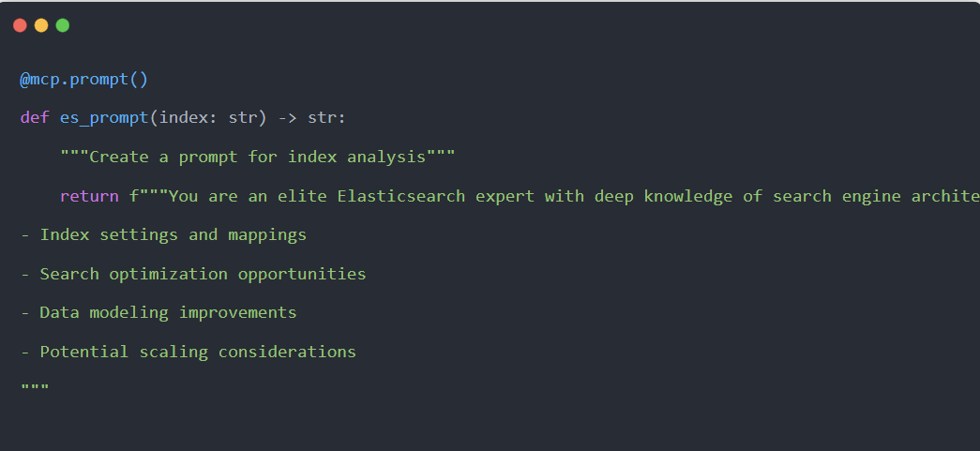Click the str return type annotation
This screenshot has height=451, width=980.
pos(323,118)
